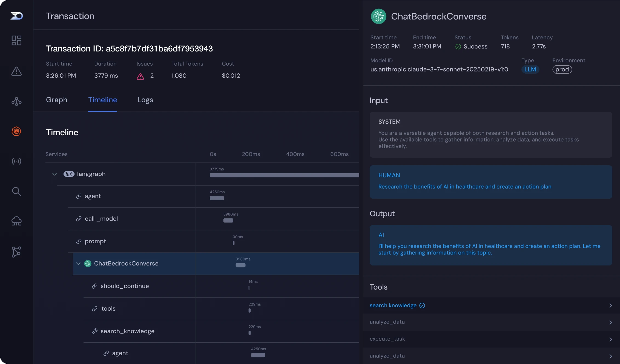Click the prod environment badge
The height and width of the screenshot is (364, 620).
tap(562, 70)
